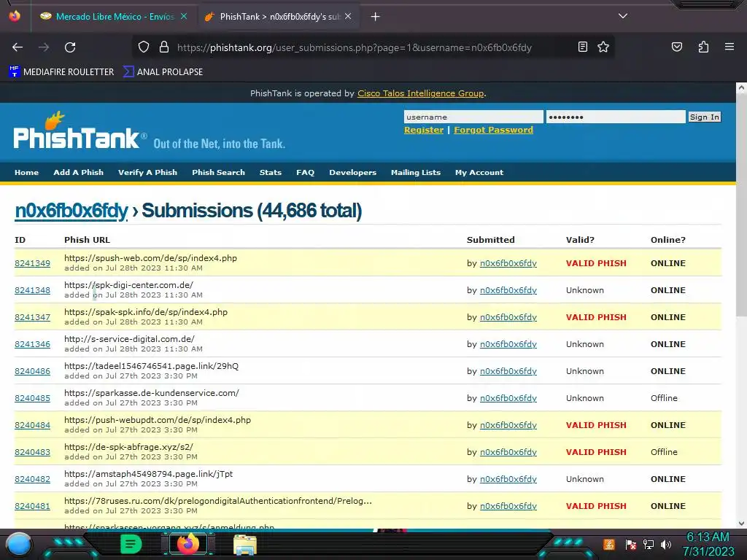Open the Register link

tap(424, 130)
